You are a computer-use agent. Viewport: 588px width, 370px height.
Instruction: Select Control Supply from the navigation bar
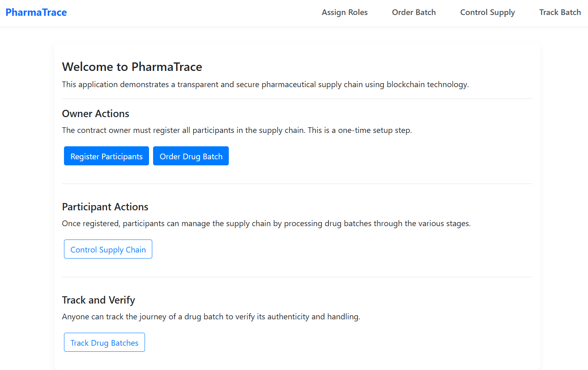coord(487,12)
